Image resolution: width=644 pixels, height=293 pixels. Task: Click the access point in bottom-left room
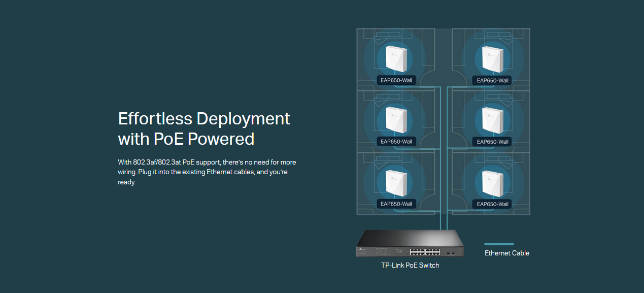point(396,182)
